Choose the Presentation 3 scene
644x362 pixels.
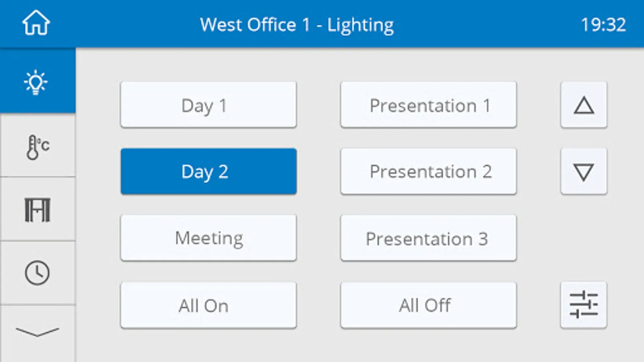click(x=428, y=238)
